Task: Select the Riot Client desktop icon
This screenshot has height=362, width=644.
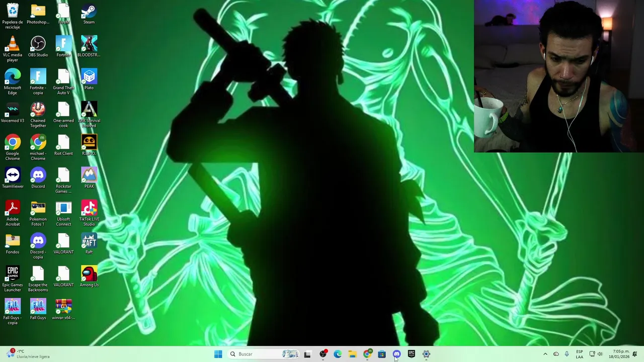Action: pyautogui.click(x=63, y=145)
